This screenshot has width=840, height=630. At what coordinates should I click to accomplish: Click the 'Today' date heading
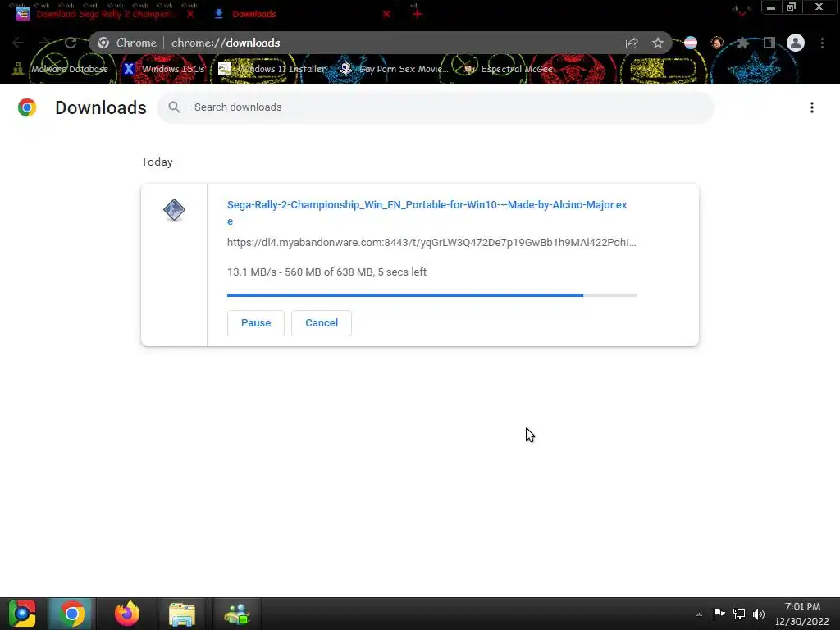pyautogui.click(x=157, y=162)
